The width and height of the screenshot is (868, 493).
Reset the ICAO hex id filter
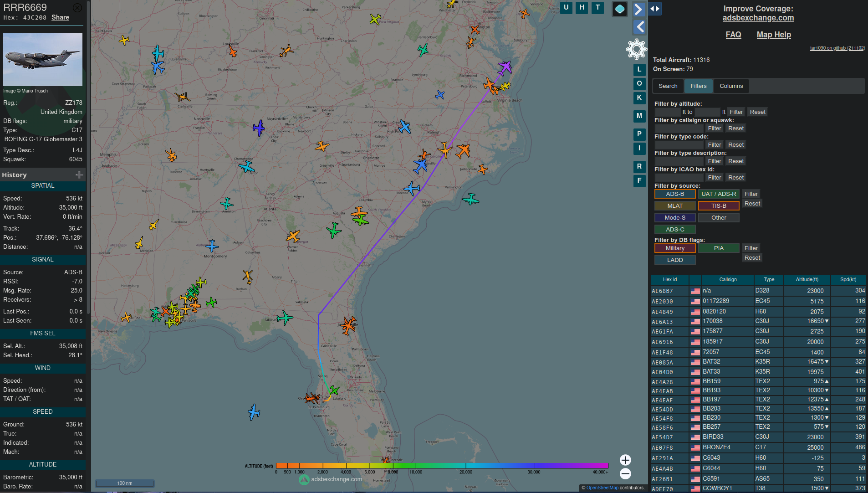pyautogui.click(x=735, y=178)
